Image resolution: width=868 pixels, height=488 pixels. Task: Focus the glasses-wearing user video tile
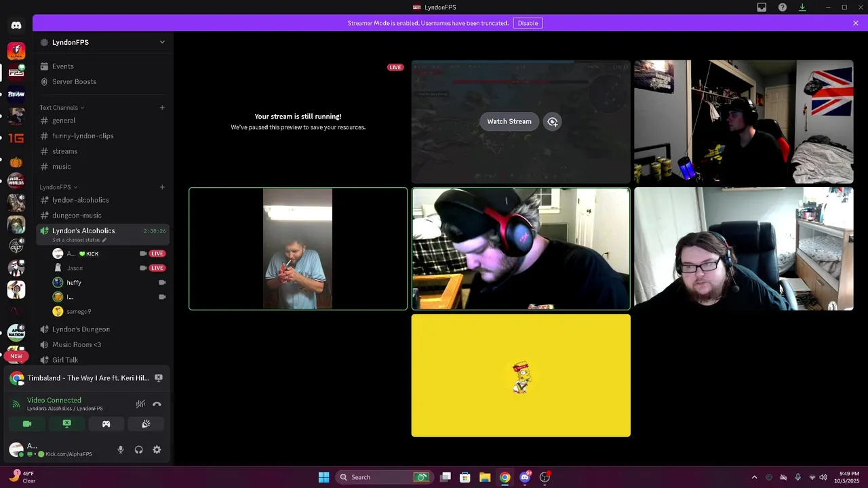(x=744, y=249)
